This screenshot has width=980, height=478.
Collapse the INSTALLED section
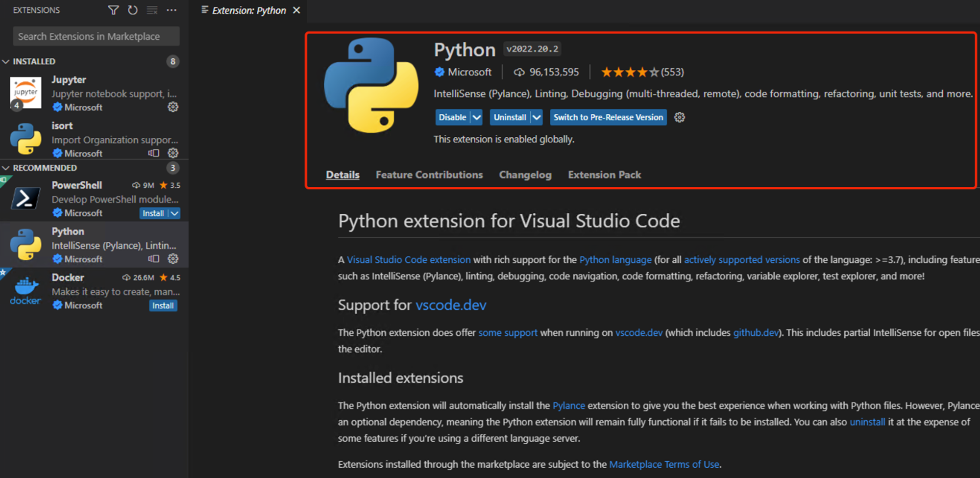(x=6, y=61)
